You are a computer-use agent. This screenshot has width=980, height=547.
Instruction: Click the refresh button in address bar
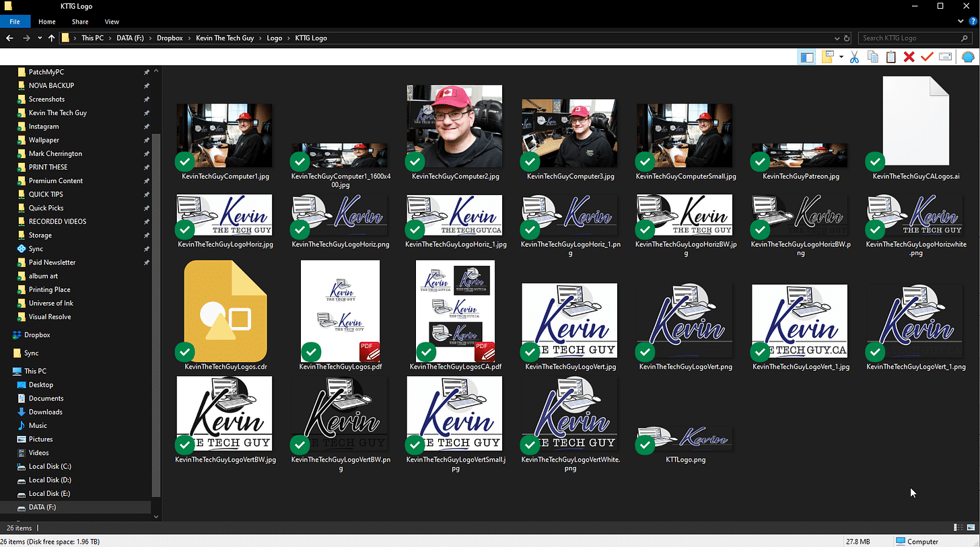click(x=847, y=38)
